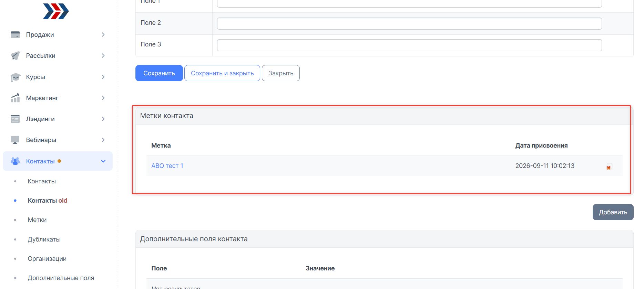Click the Вебинары monitor icon

point(15,140)
